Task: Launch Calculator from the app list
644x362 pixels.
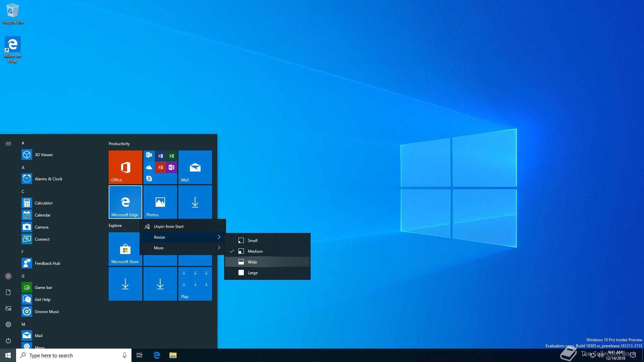Action: 44,203
